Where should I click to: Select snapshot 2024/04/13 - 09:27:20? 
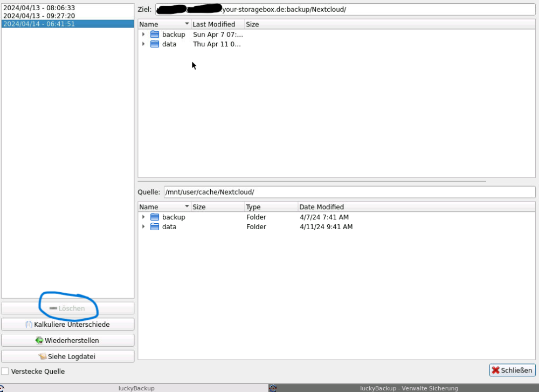click(68, 16)
